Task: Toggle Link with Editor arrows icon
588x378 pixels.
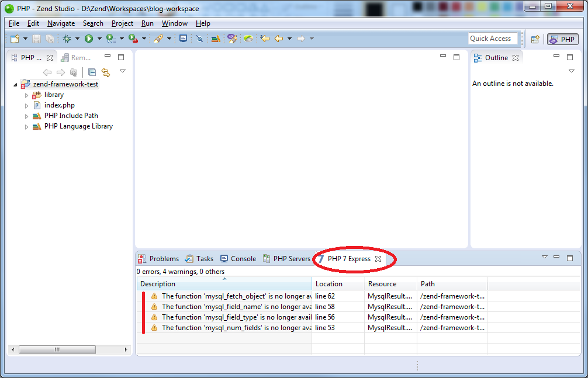Action: [x=106, y=72]
